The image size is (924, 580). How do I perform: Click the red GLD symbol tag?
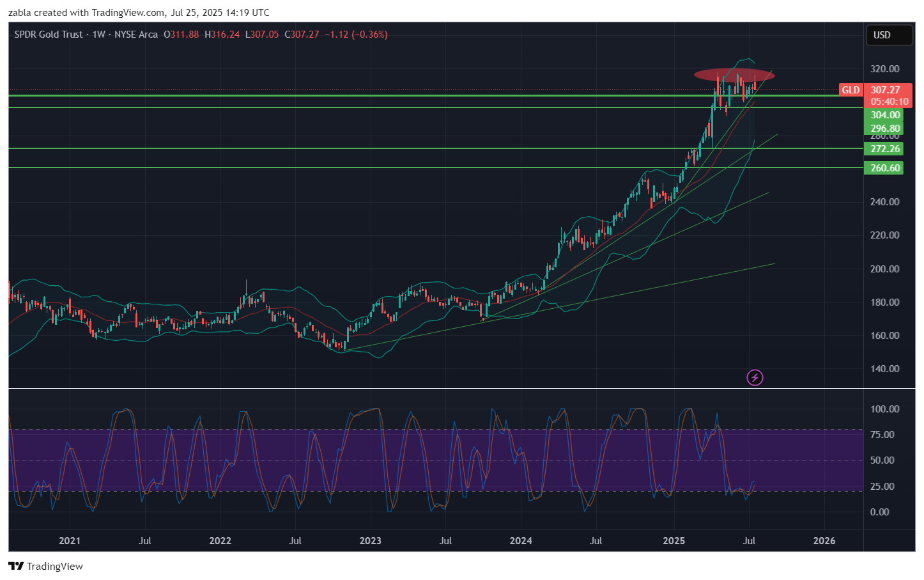point(850,90)
